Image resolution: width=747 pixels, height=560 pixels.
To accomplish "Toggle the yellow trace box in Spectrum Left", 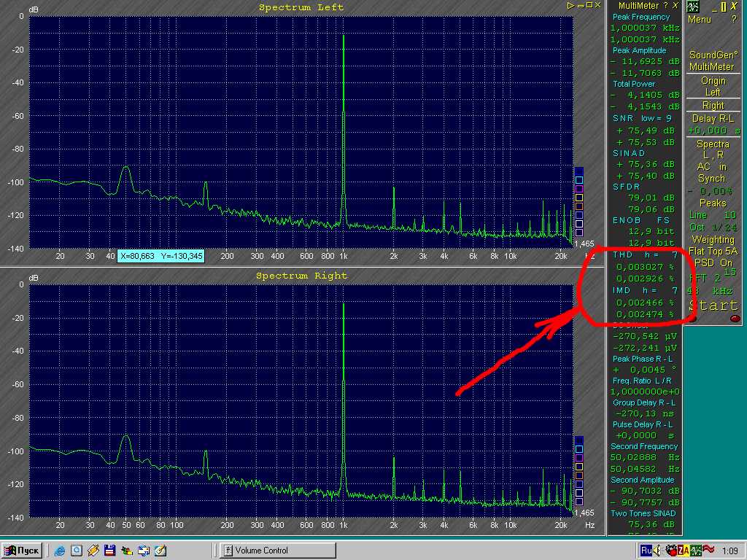I will tap(579, 197).
